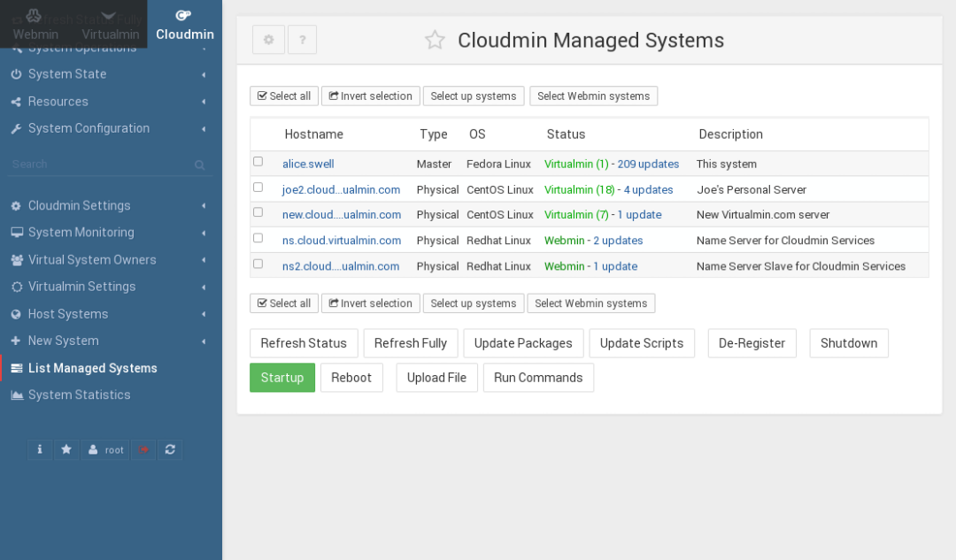This screenshot has height=560, width=956.
Task: Open the Virtualmin (7) status link
Action: coord(576,214)
